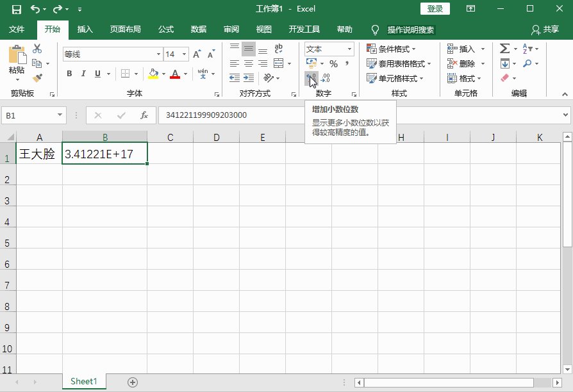This screenshot has width=573, height=392.
Task: Select the red font color swatch
Action: [175, 77]
